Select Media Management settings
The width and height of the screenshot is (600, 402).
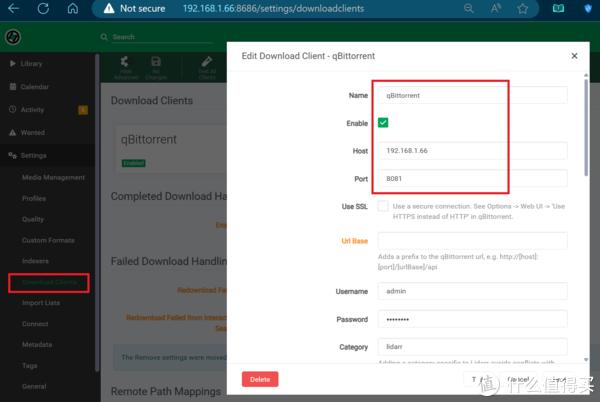point(53,177)
